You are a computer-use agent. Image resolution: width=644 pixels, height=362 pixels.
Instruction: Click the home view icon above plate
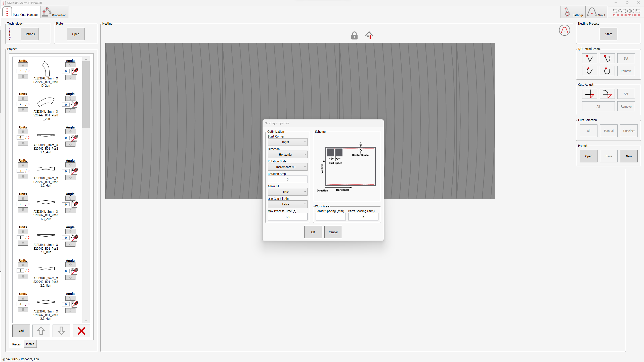369,35
